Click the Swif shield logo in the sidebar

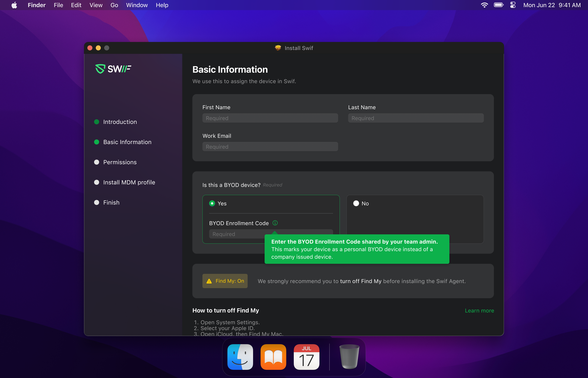pyautogui.click(x=100, y=69)
